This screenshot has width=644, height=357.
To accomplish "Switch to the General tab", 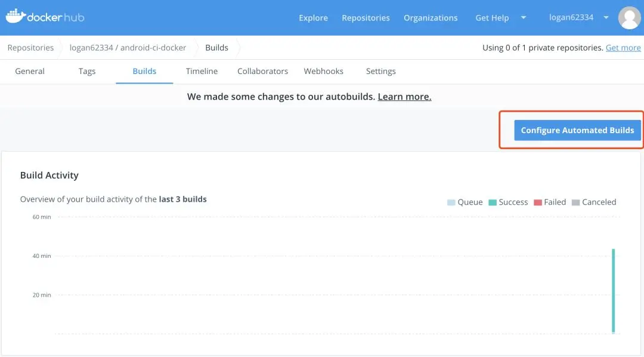I will coord(30,71).
